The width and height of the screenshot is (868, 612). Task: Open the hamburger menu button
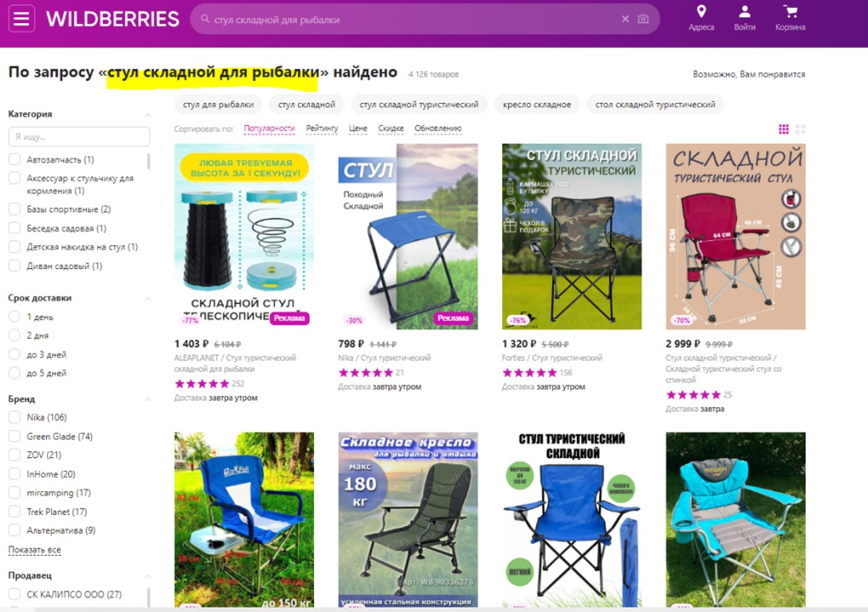pyautogui.click(x=22, y=19)
